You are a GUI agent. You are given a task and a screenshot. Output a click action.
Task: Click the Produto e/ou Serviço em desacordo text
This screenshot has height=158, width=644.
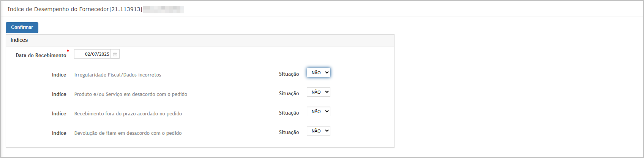tap(131, 94)
